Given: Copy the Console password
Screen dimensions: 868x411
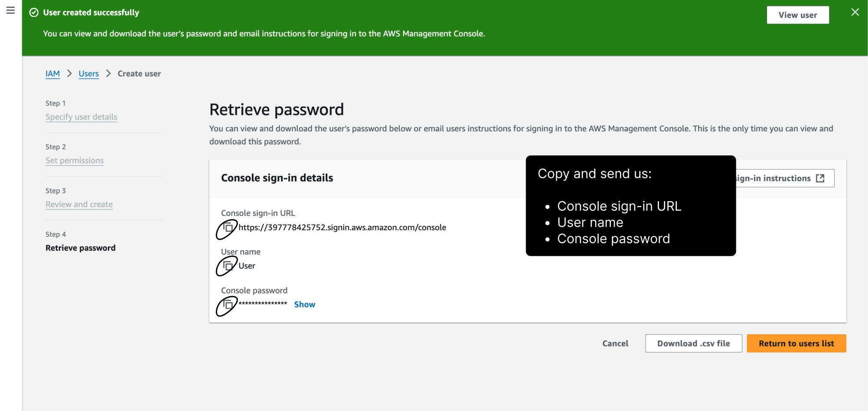Looking at the screenshot, I should [228, 304].
